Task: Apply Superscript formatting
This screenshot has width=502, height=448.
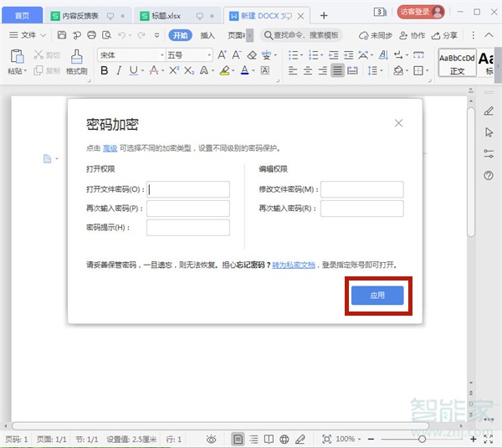Action: [174, 70]
